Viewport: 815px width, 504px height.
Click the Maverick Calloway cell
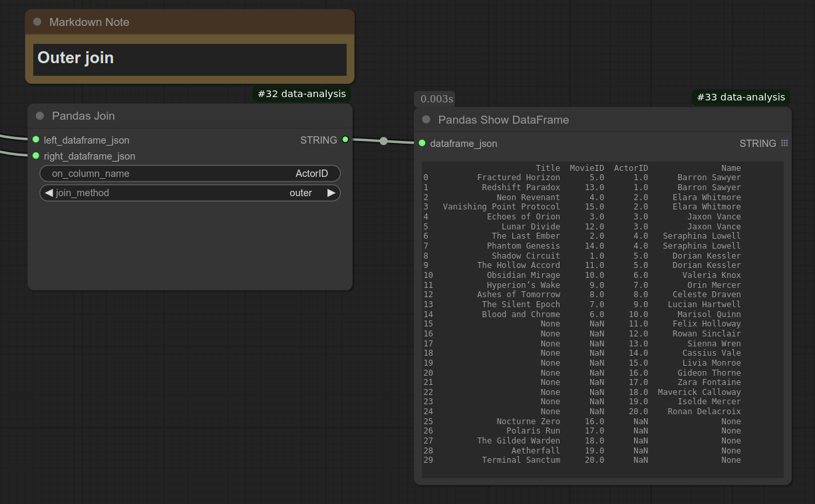pos(699,392)
